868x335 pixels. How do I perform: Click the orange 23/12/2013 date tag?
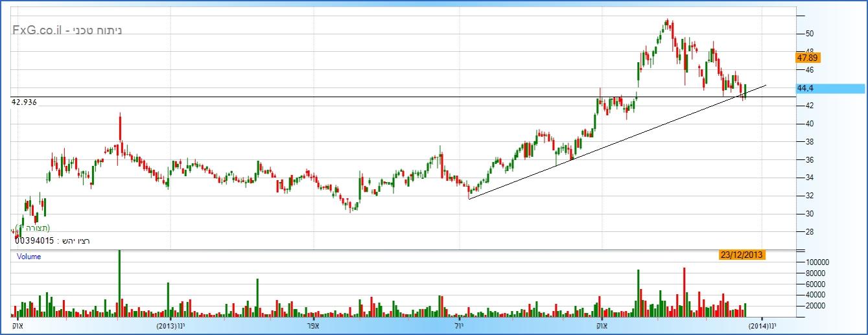pos(742,255)
